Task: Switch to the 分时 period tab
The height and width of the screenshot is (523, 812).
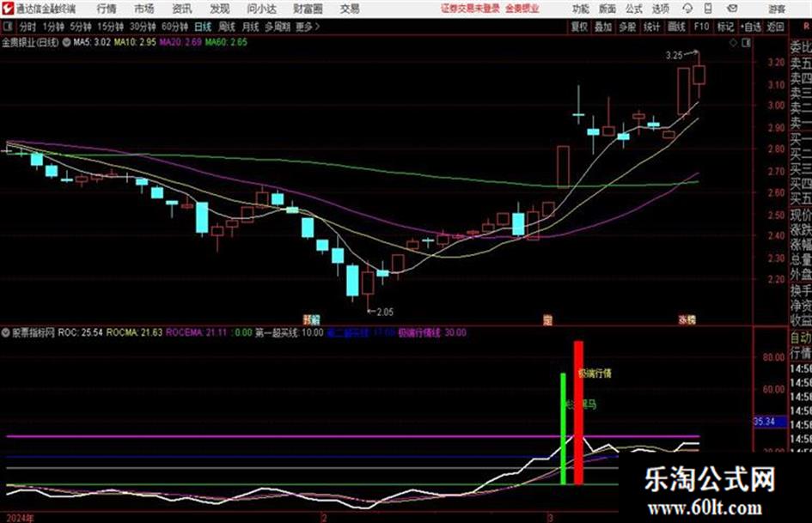Action: coord(27,27)
